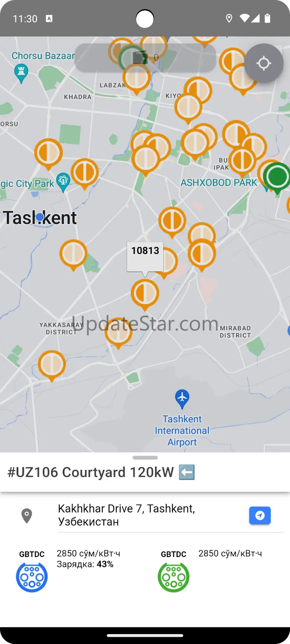Tap the my-location crosshair button

click(x=264, y=63)
